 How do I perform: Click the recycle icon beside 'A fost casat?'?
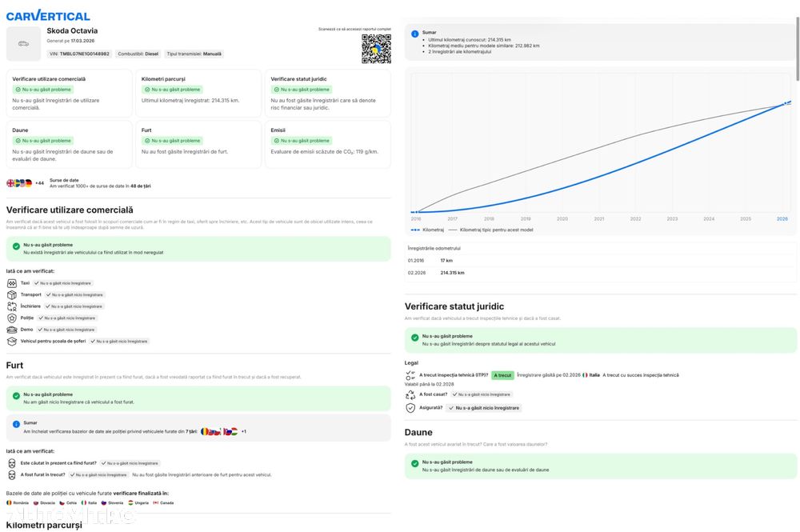pyautogui.click(x=410, y=394)
